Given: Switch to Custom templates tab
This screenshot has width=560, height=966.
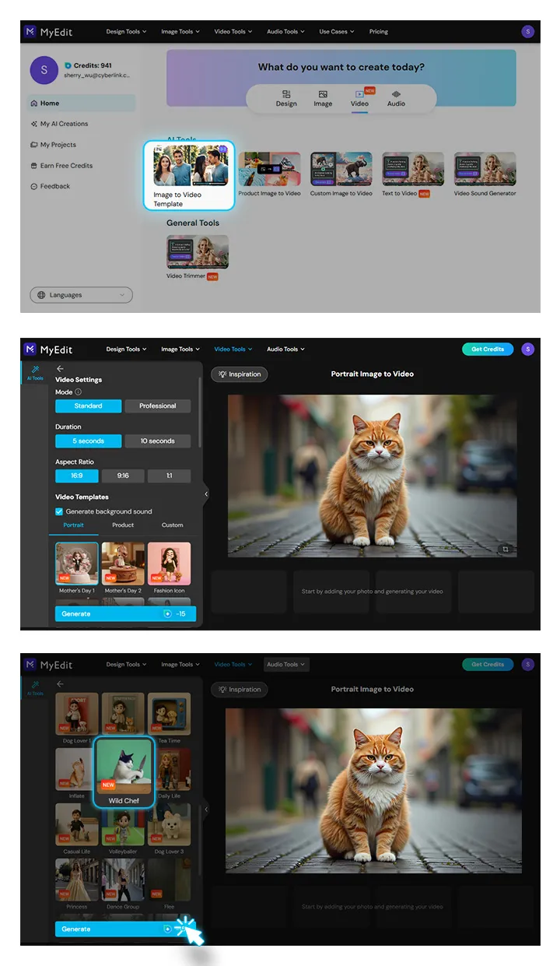Looking at the screenshot, I should pyautogui.click(x=173, y=525).
